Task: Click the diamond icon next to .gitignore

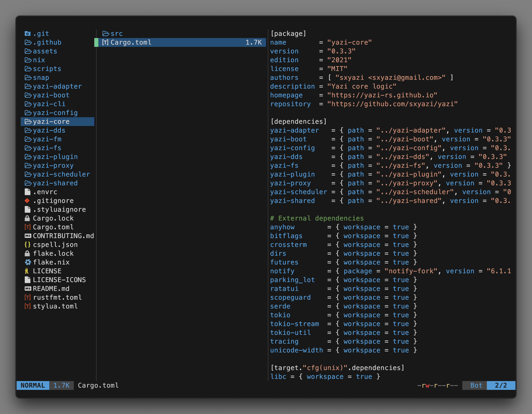Action: 28,200
